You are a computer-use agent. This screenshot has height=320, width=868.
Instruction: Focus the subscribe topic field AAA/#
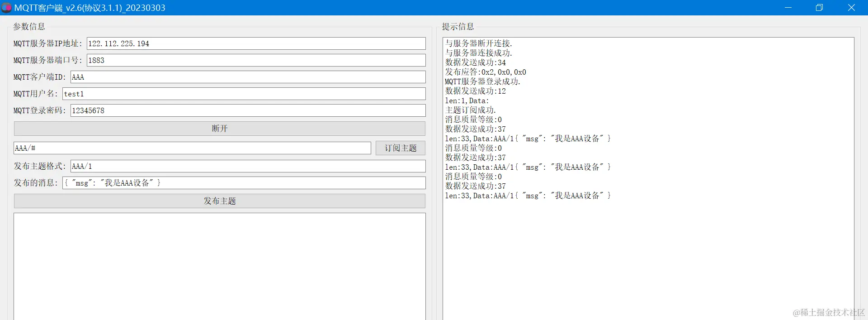point(192,148)
